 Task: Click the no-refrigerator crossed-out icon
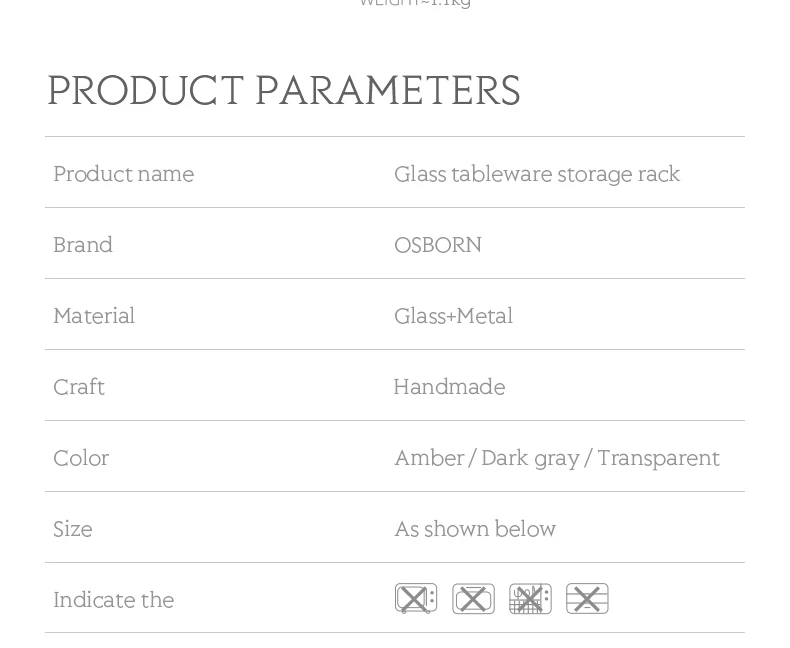click(587, 598)
